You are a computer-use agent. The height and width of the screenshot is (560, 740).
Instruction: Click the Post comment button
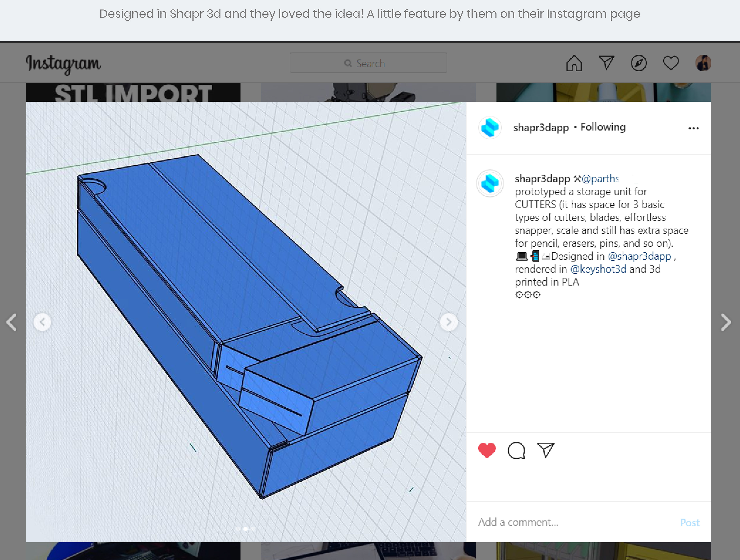click(690, 523)
